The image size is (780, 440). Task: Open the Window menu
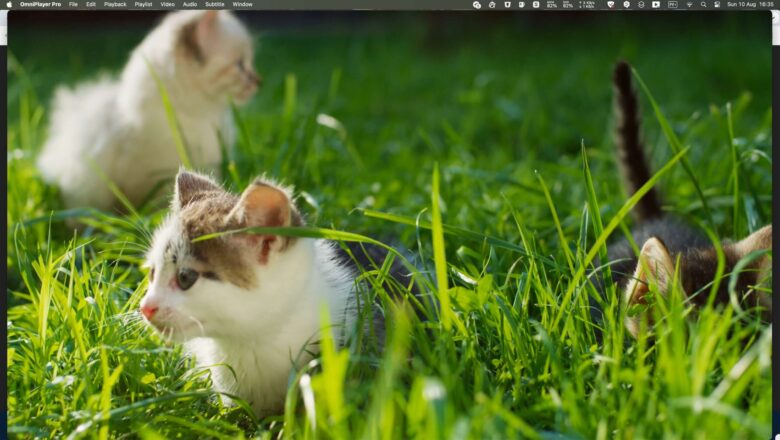[x=242, y=4]
